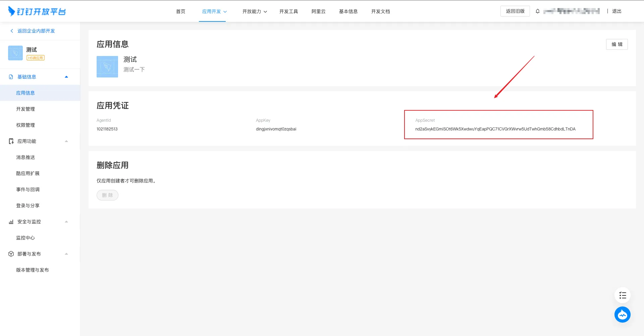This screenshot has height=336, width=644.
Task: Click the 返回旧版 button
Action: [515, 11]
